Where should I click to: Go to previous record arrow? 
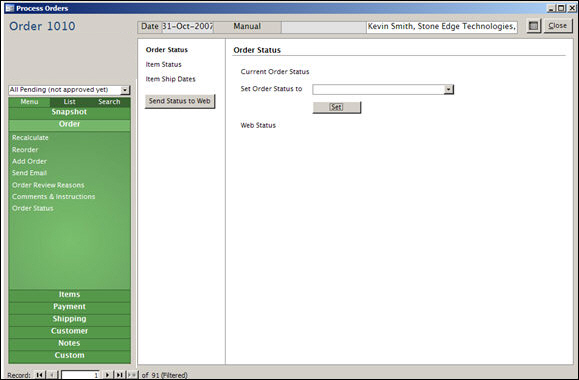point(52,375)
